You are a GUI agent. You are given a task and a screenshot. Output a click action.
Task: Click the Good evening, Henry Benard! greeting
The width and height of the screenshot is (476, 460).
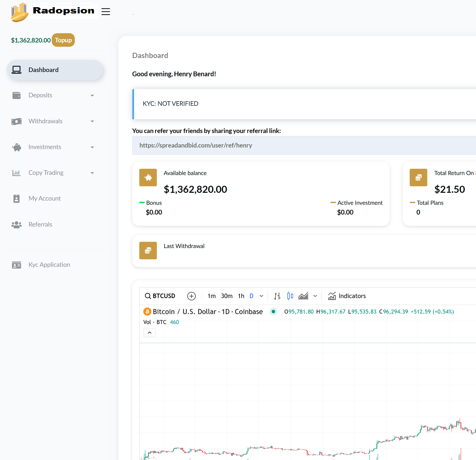click(174, 74)
